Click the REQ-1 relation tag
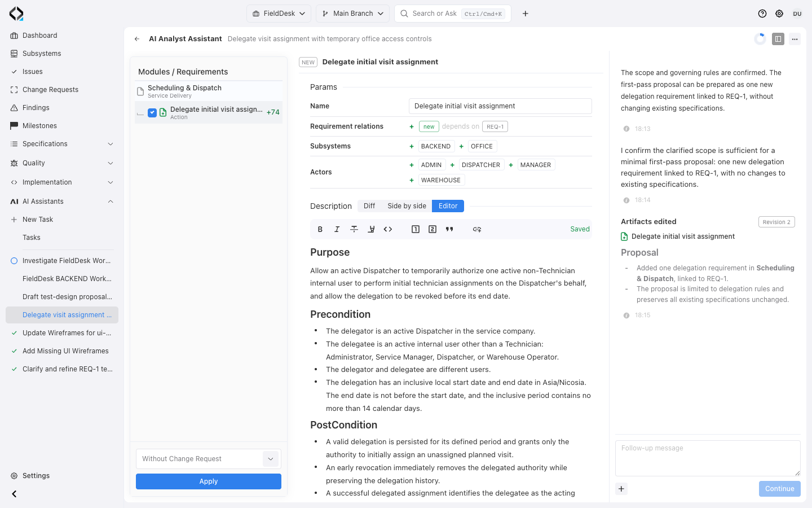The image size is (812, 508). pyautogui.click(x=495, y=127)
